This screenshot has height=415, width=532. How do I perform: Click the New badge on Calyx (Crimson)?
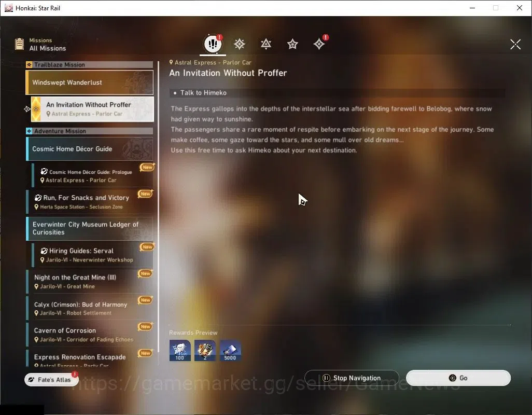pos(145,300)
